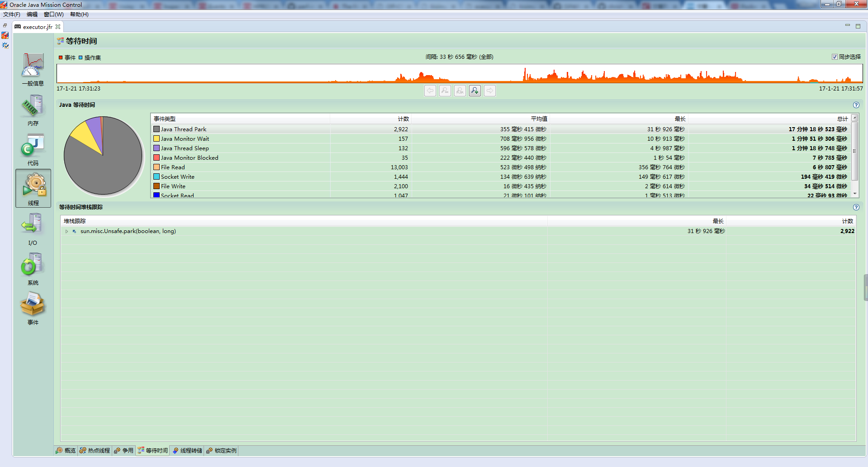
Task: Open the event types checkmark icon in left strip
Action: click(5, 45)
